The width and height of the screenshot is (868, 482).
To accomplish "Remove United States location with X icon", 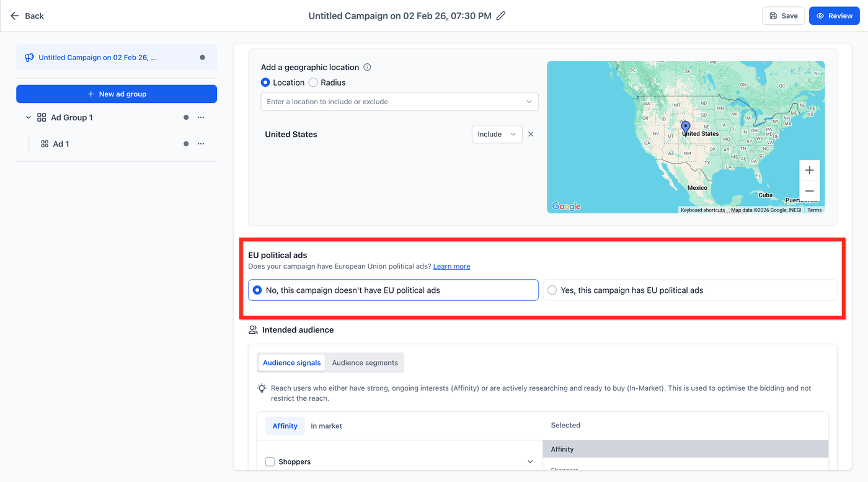I will [x=531, y=134].
